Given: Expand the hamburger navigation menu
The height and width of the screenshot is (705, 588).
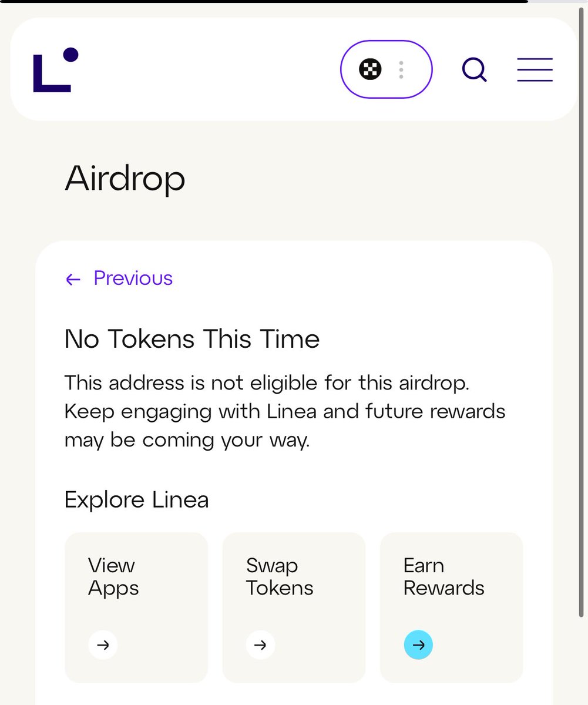Looking at the screenshot, I should click(535, 69).
